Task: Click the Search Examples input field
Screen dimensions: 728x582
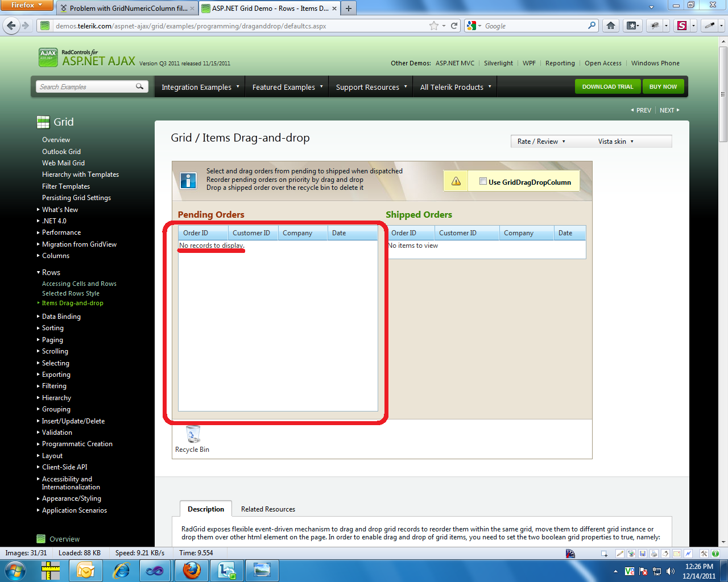Action: click(x=86, y=86)
